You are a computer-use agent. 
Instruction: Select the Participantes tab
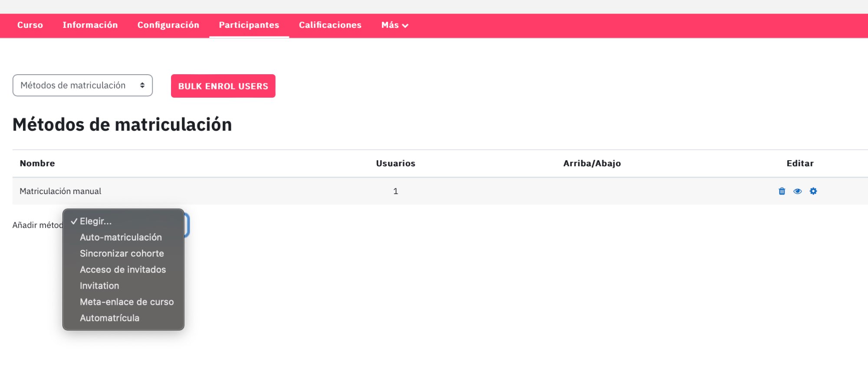249,25
